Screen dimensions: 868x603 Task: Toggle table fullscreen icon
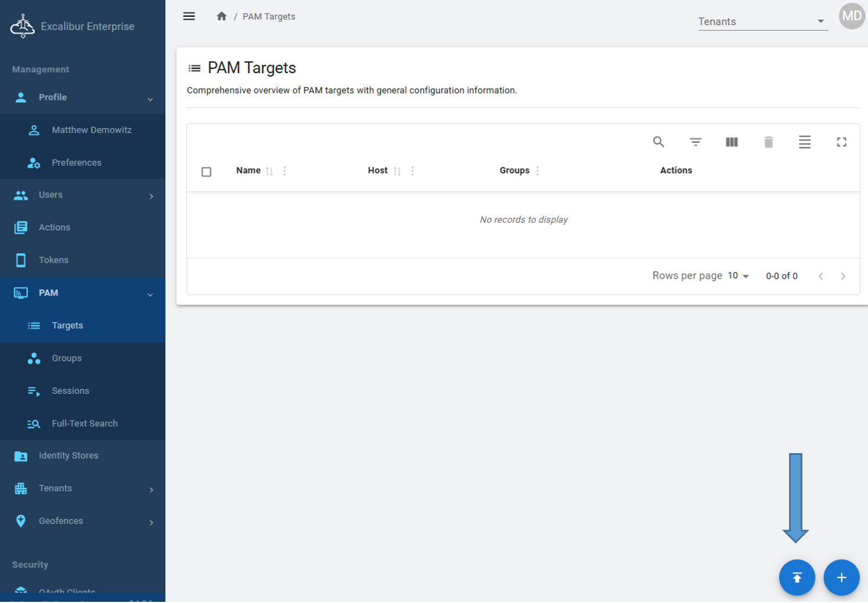point(841,142)
